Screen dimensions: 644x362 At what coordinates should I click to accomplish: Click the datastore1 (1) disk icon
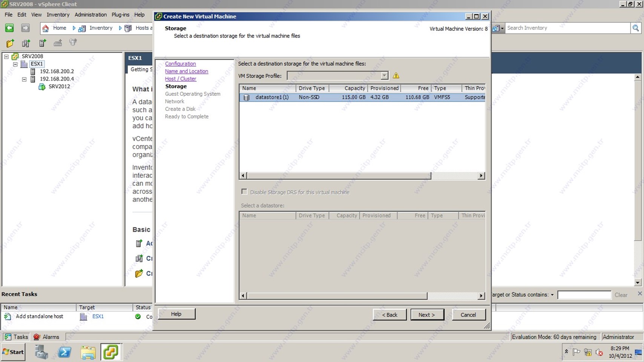click(247, 97)
